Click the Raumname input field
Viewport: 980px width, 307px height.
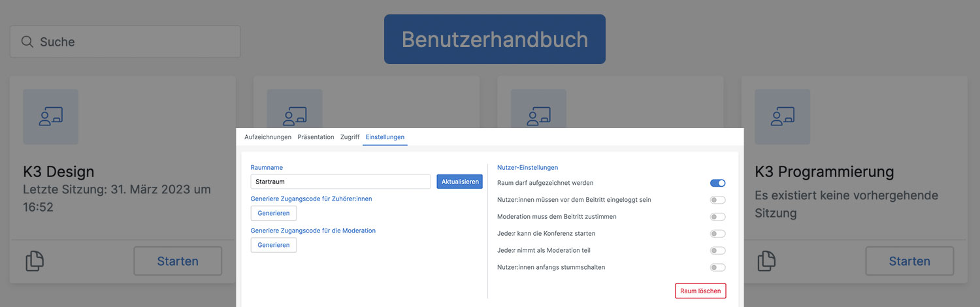point(340,182)
